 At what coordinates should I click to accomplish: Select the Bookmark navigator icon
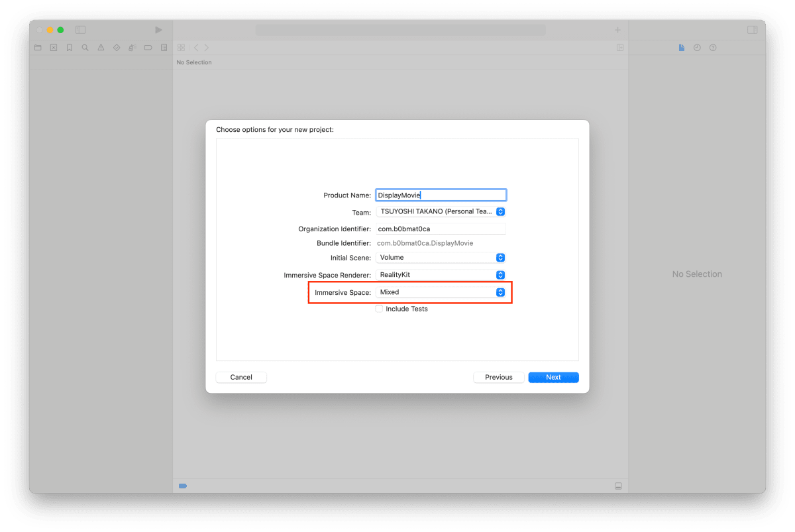(69, 47)
